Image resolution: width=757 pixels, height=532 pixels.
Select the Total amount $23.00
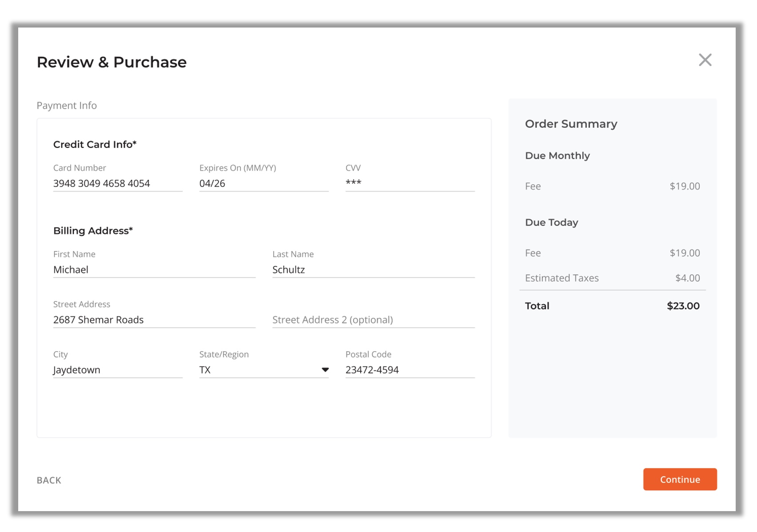(683, 306)
